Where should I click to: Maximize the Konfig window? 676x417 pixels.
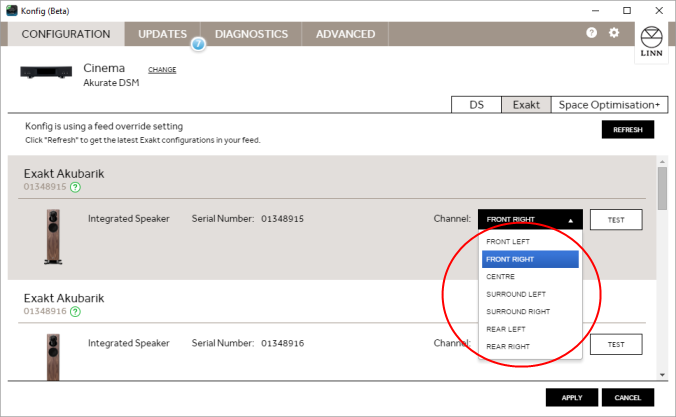627,10
